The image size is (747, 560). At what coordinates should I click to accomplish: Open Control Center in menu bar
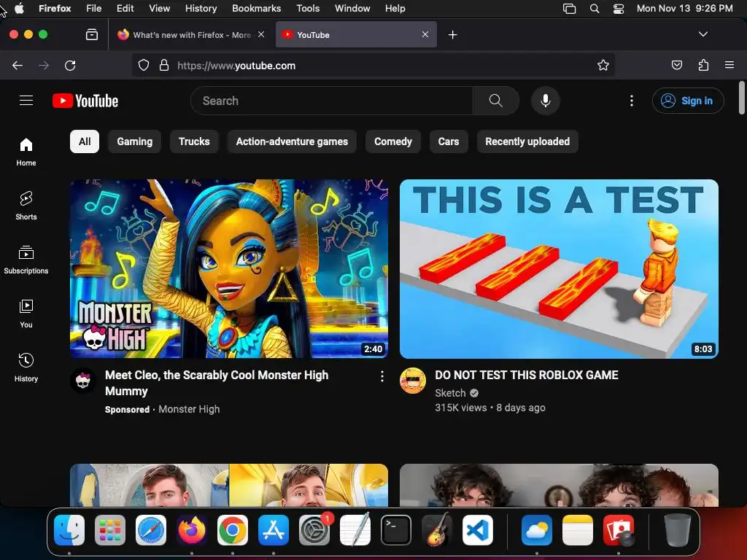619,8
